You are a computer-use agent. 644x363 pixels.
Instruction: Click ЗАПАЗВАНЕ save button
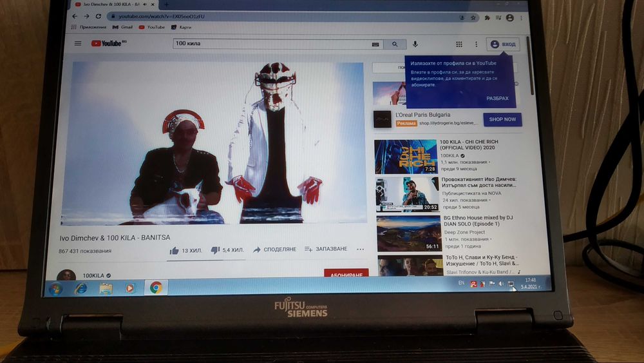click(326, 249)
